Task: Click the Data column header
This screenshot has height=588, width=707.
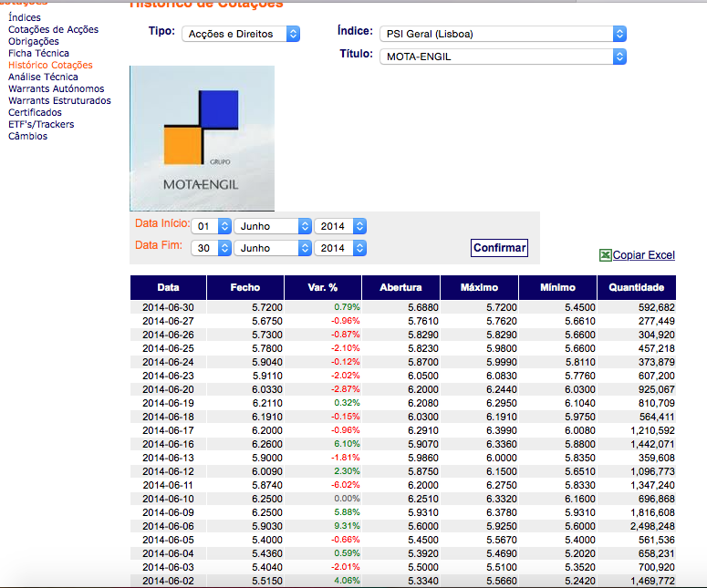Action: click(168, 287)
